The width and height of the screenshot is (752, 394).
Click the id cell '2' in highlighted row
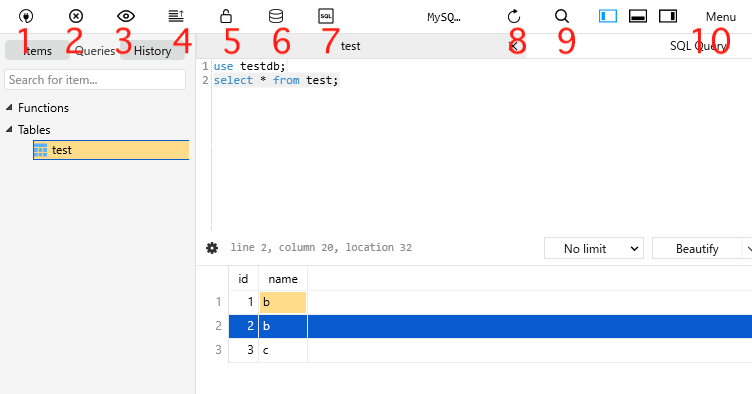click(244, 326)
